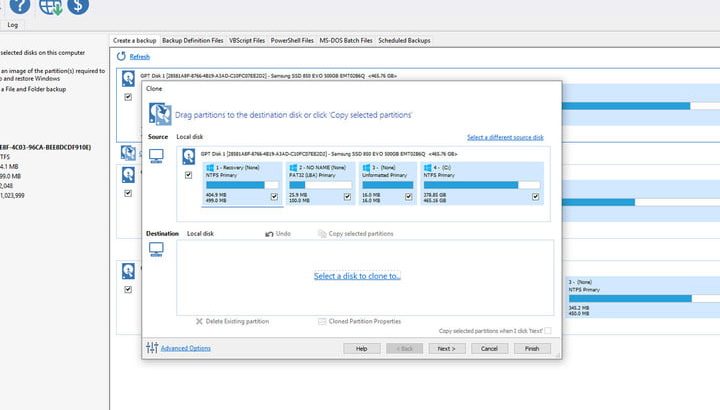Toggle the 4 - (C:) partition checkbox
Viewport: 720px width, 410px height.
pyautogui.click(x=536, y=197)
